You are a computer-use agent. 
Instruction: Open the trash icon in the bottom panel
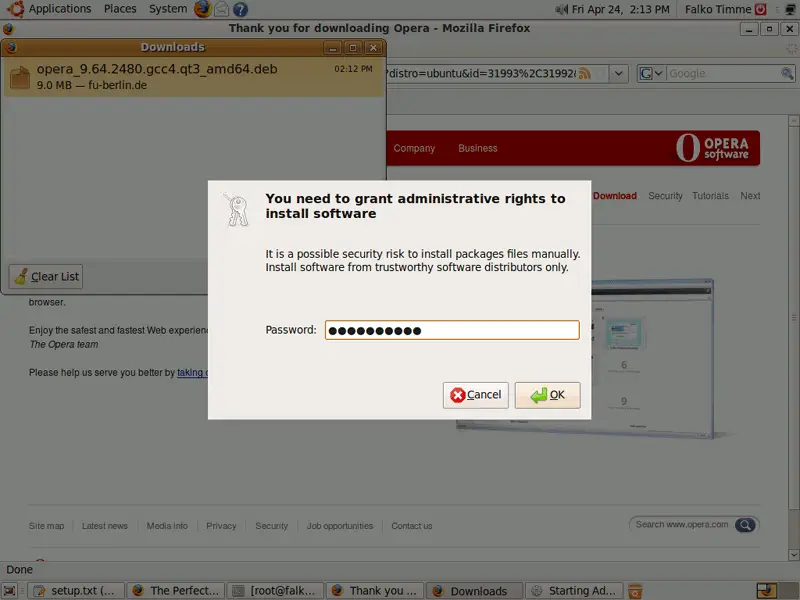tap(635, 591)
